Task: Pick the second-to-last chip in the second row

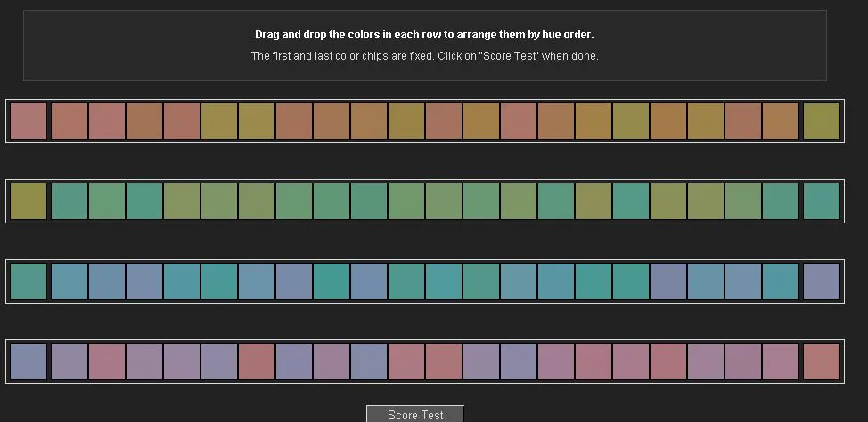Action: click(x=781, y=201)
